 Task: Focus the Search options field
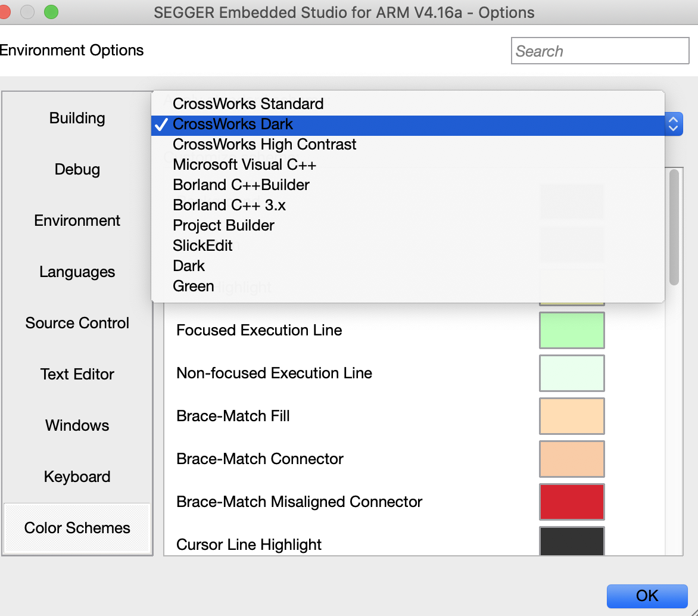pos(600,51)
